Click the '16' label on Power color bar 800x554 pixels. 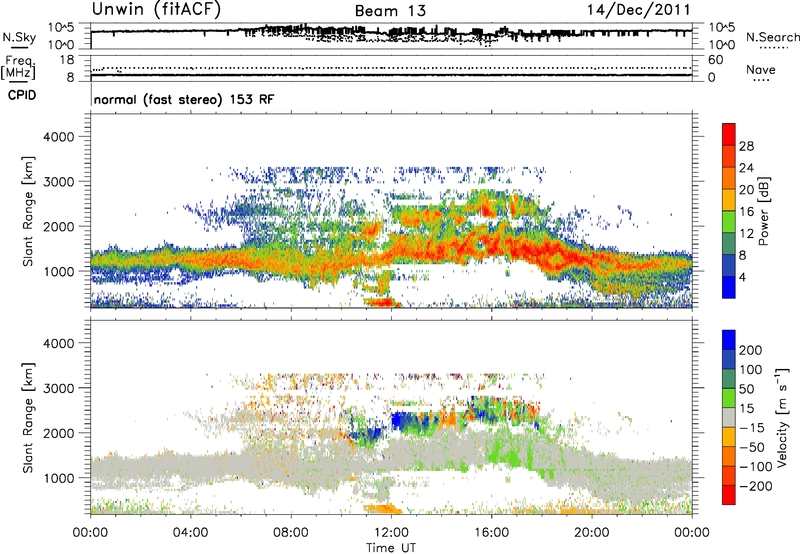pos(746,212)
